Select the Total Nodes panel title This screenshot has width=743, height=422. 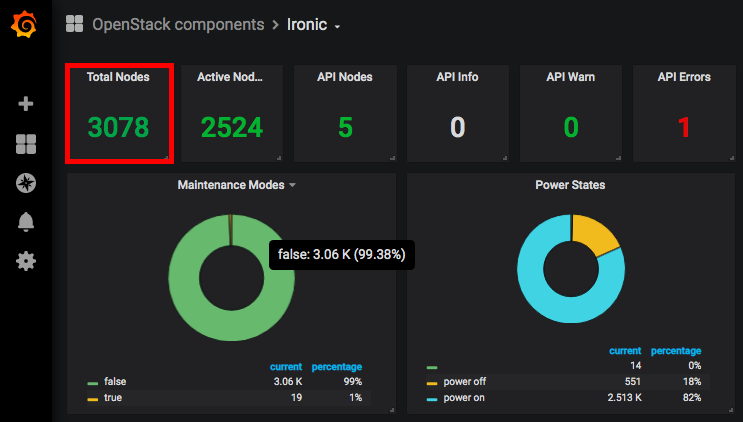(118, 77)
